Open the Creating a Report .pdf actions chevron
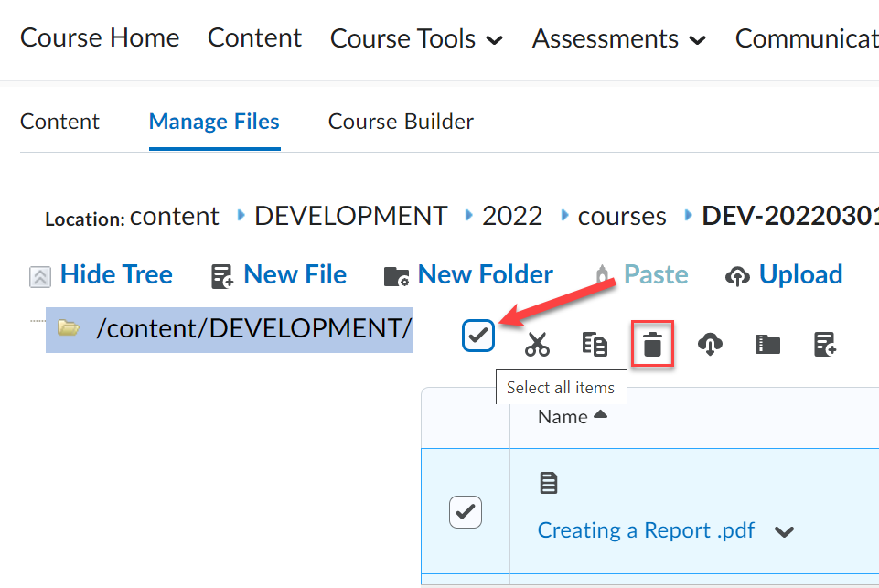 click(784, 531)
